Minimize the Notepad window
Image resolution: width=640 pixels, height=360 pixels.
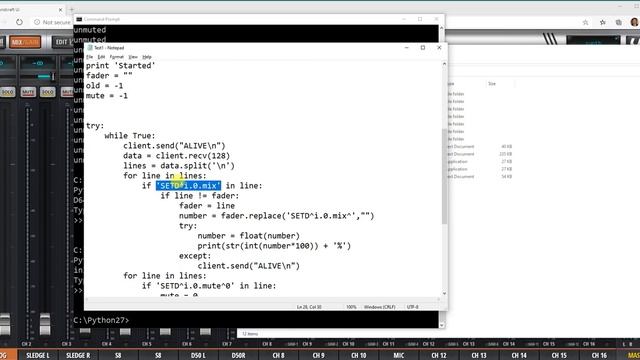(x=407, y=48)
